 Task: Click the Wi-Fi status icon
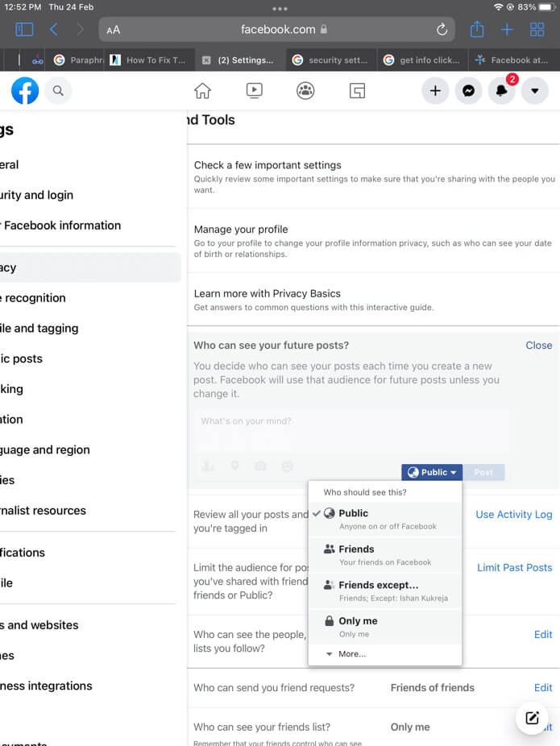click(x=498, y=7)
